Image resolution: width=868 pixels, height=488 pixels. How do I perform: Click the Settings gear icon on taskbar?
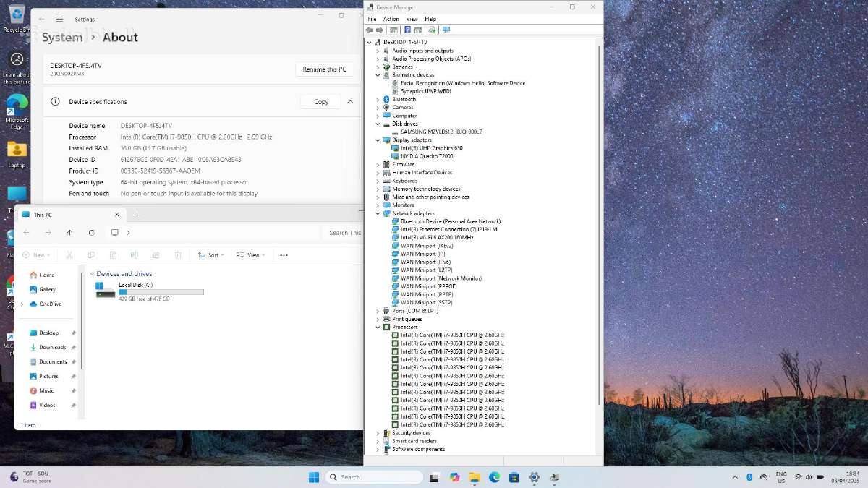click(x=535, y=477)
